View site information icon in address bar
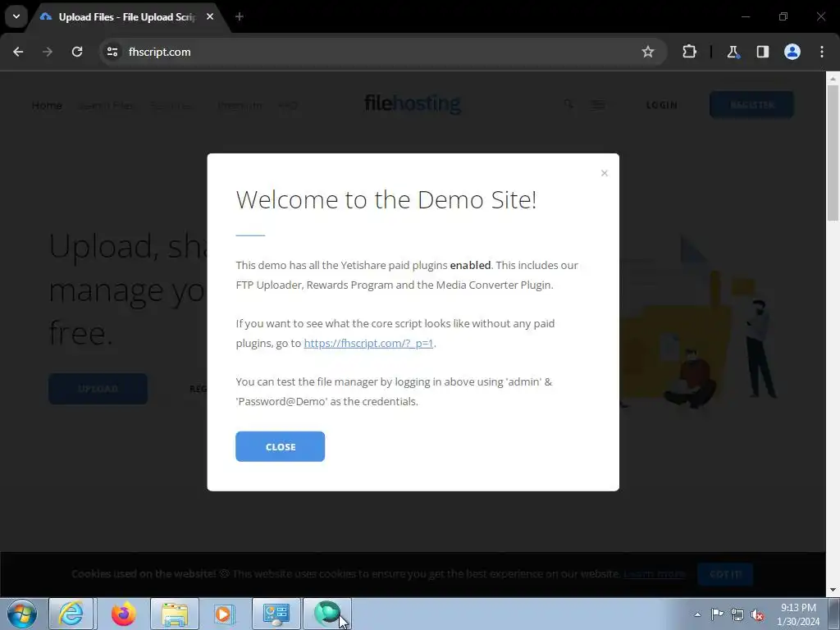The height and width of the screenshot is (630, 840). pyautogui.click(x=112, y=52)
